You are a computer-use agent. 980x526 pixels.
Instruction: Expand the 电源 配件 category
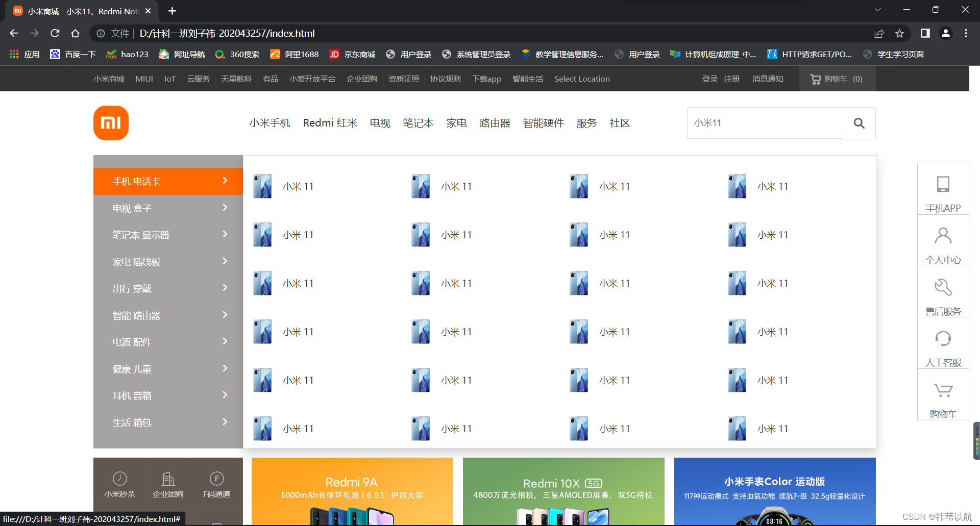pyautogui.click(x=168, y=342)
